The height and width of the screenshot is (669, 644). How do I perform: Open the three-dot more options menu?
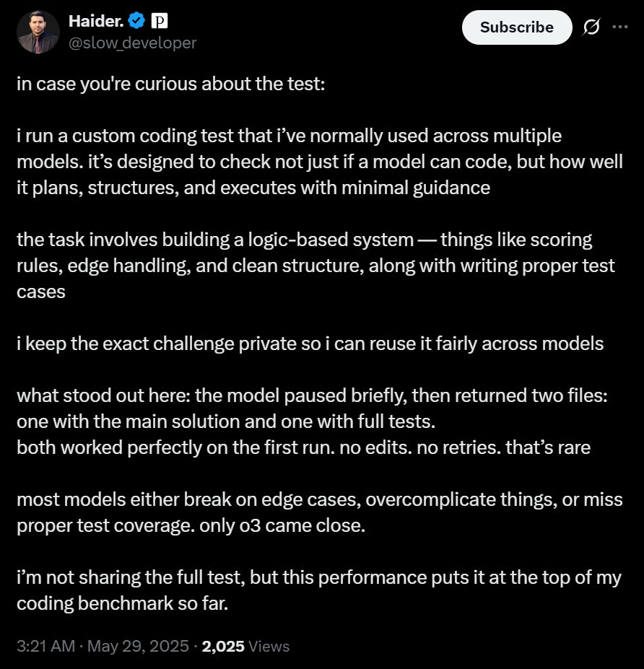pos(619,27)
